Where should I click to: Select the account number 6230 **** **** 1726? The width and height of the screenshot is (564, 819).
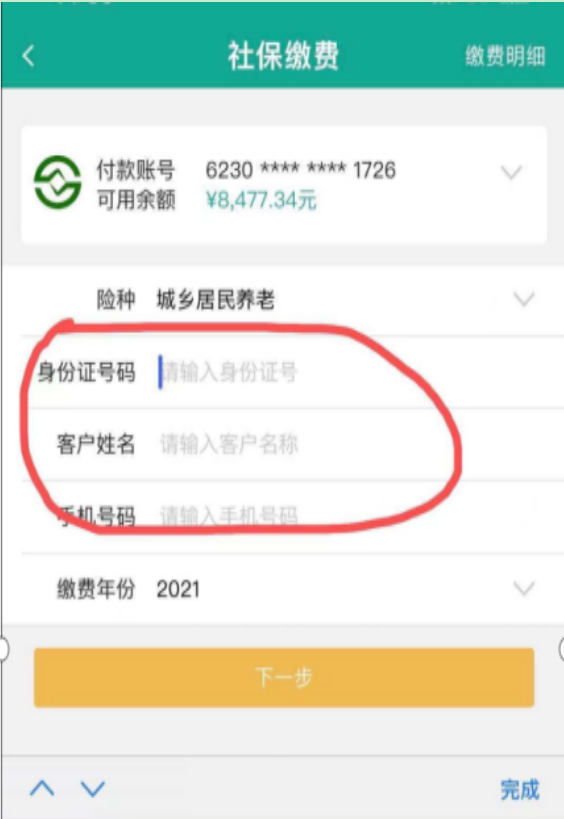click(x=300, y=170)
